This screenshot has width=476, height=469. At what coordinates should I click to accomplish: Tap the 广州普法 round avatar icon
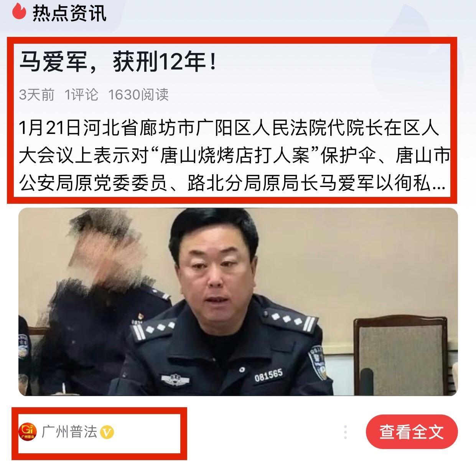(28, 432)
